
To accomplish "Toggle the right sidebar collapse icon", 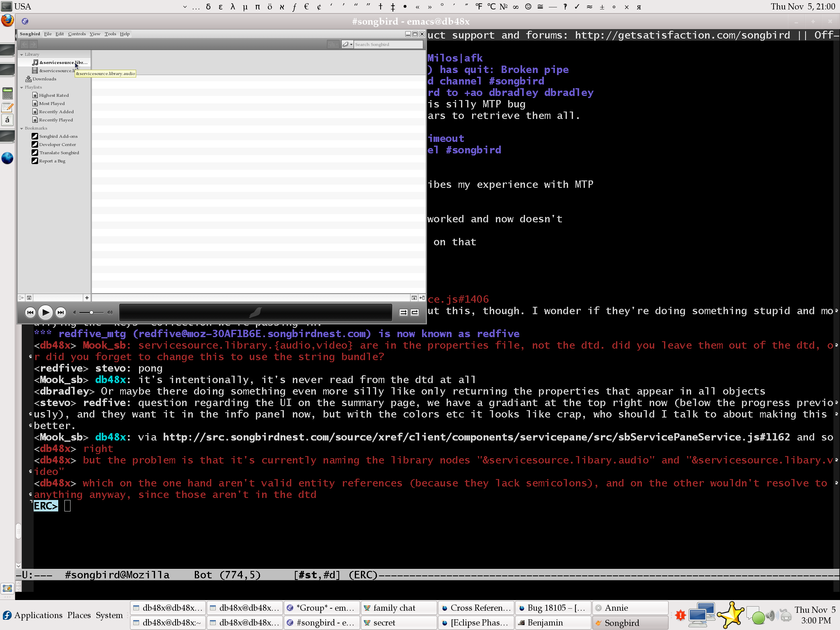I will pyautogui.click(x=422, y=298).
